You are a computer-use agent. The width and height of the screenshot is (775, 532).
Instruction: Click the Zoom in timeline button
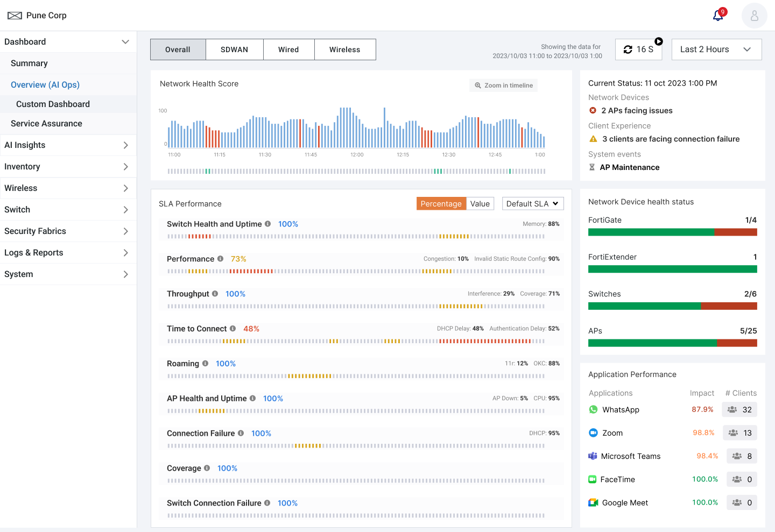pos(503,86)
